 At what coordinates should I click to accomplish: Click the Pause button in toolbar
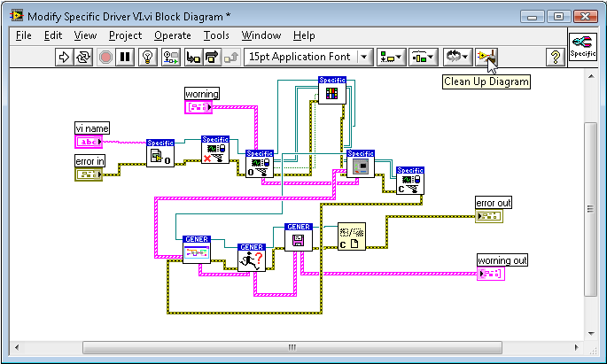tap(126, 57)
